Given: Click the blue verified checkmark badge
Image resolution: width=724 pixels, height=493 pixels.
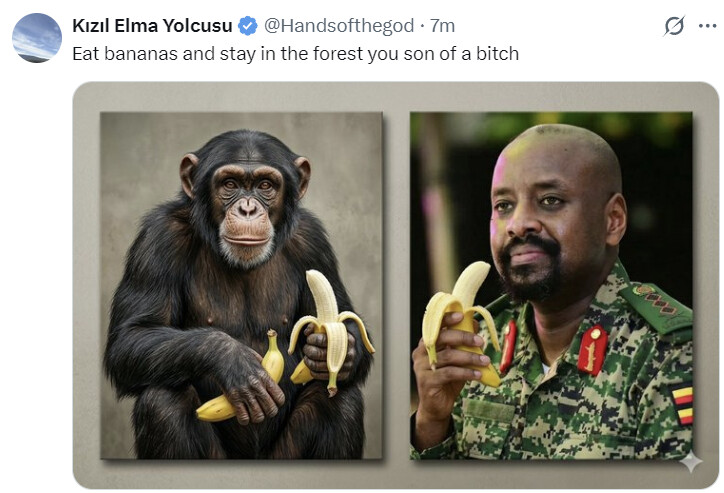Looking at the screenshot, I should point(247,26).
